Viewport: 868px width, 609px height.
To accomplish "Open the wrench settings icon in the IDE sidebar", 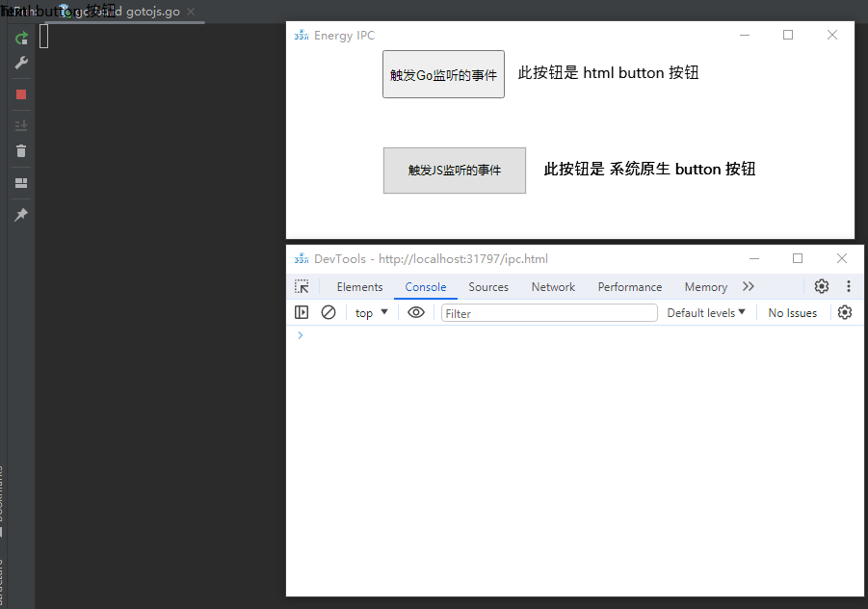I will tap(21, 63).
